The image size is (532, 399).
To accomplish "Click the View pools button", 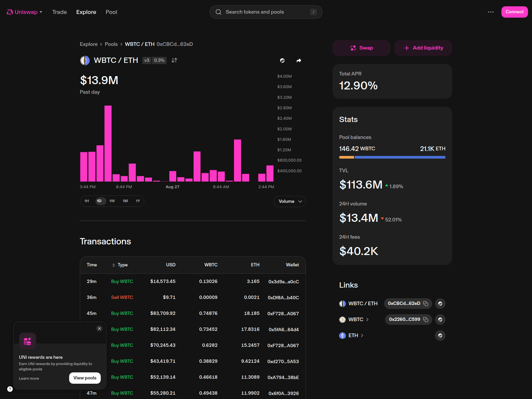I will point(85,378).
